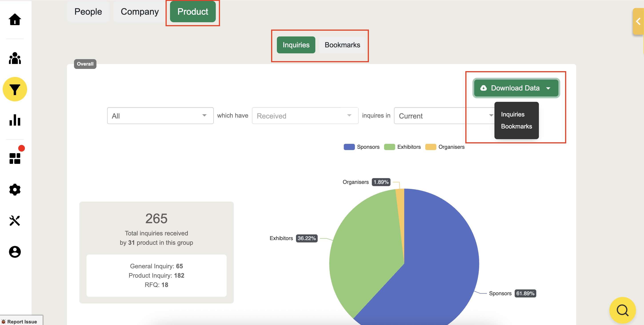Expand the All group dropdown

coord(160,116)
